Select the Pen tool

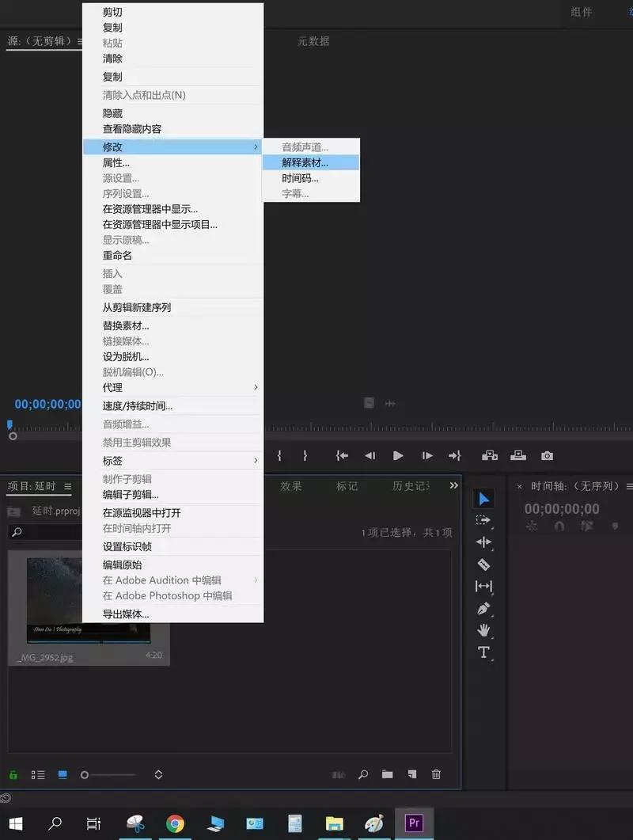click(x=483, y=608)
